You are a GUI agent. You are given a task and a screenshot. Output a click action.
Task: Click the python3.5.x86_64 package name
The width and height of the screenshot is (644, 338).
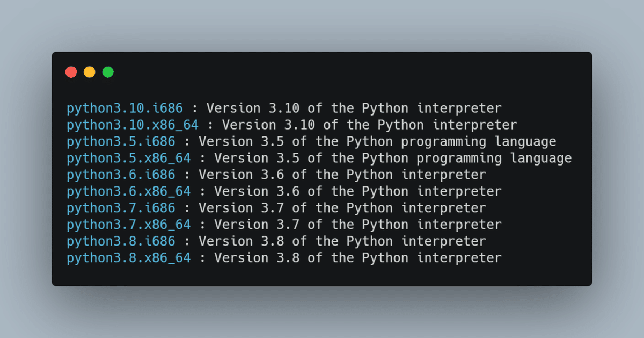coord(129,159)
